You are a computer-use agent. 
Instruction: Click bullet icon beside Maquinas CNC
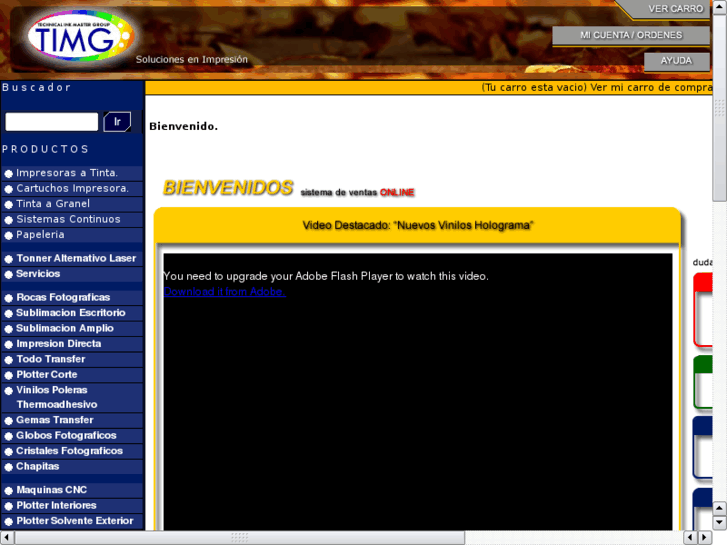pyautogui.click(x=8, y=491)
